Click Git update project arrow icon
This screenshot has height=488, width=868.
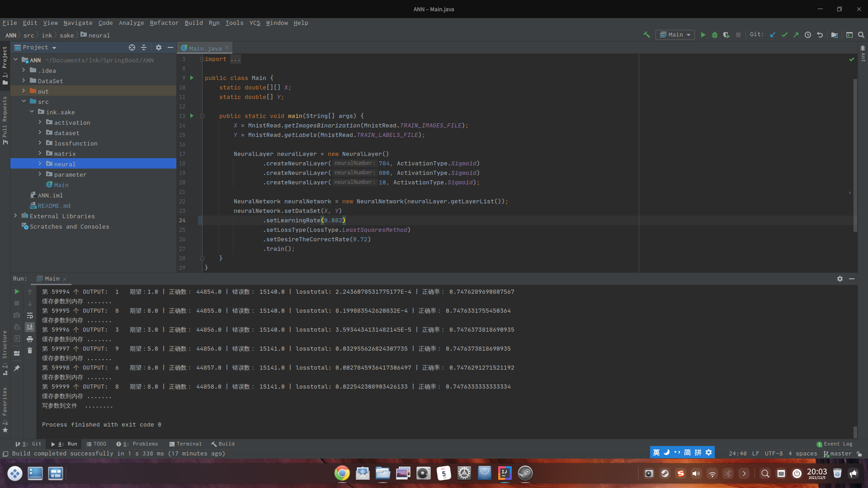[773, 35]
